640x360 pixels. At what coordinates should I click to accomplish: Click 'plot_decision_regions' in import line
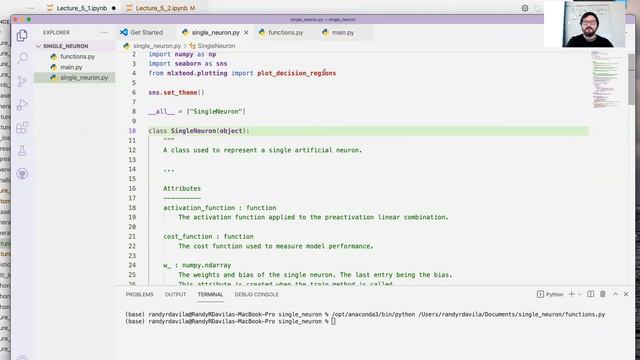point(297,73)
